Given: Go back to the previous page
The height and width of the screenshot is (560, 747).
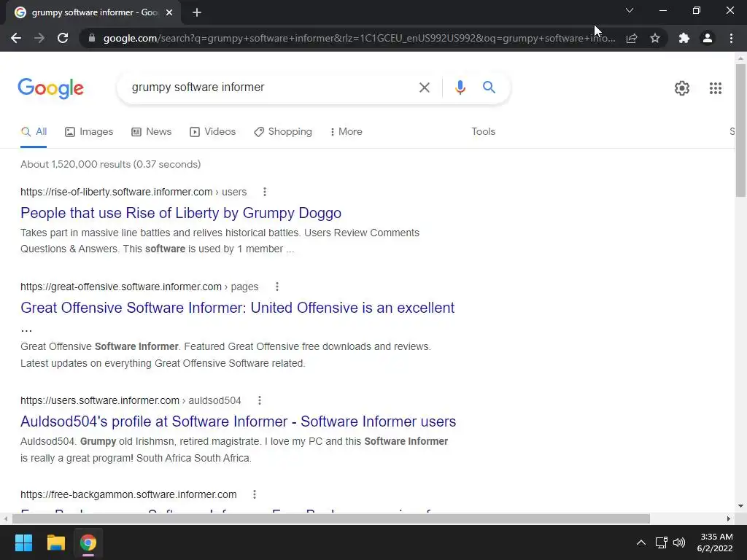Looking at the screenshot, I should click(16, 38).
